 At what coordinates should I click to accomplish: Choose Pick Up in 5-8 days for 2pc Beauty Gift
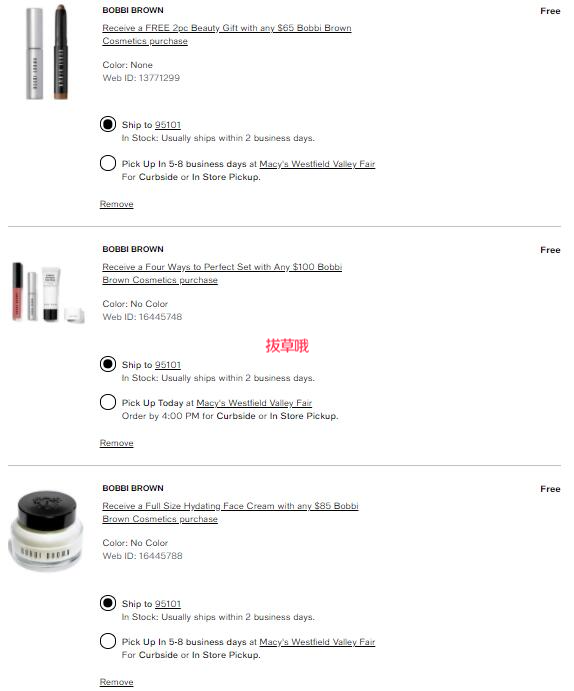(x=107, y=163)
